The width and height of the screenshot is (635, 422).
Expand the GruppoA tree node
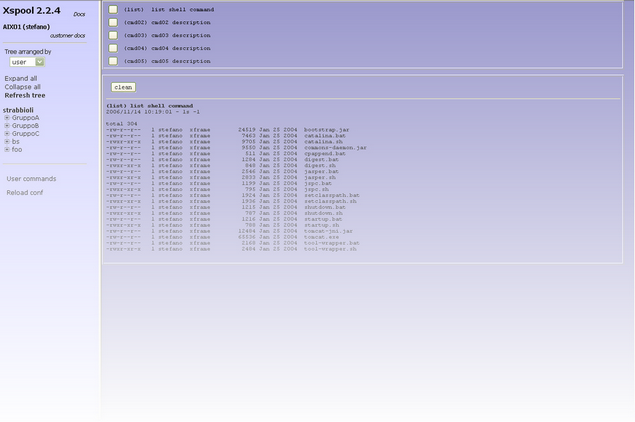7,117
